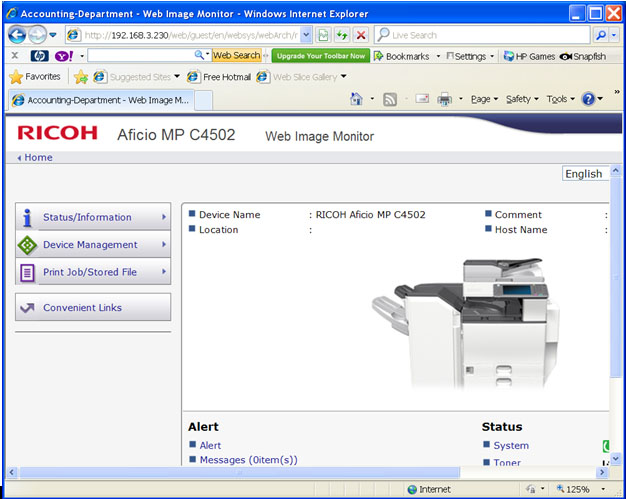Run search with the magnifier button

pos(600,35)
